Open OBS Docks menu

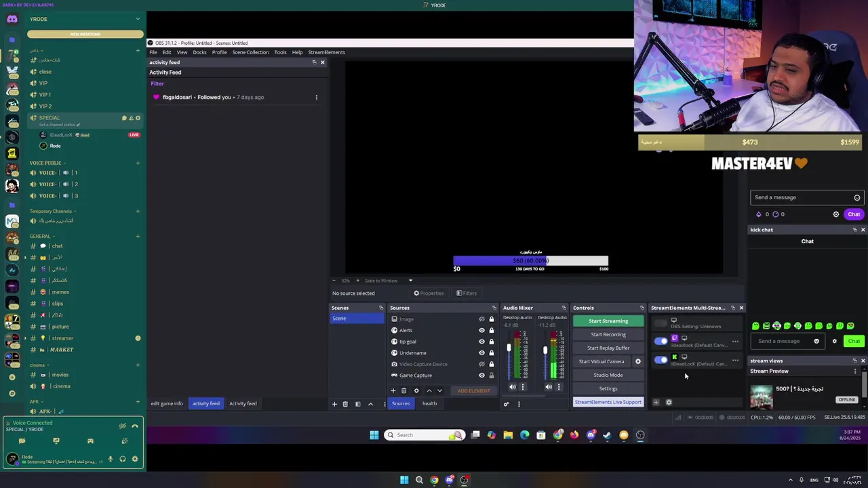[199, 52]
